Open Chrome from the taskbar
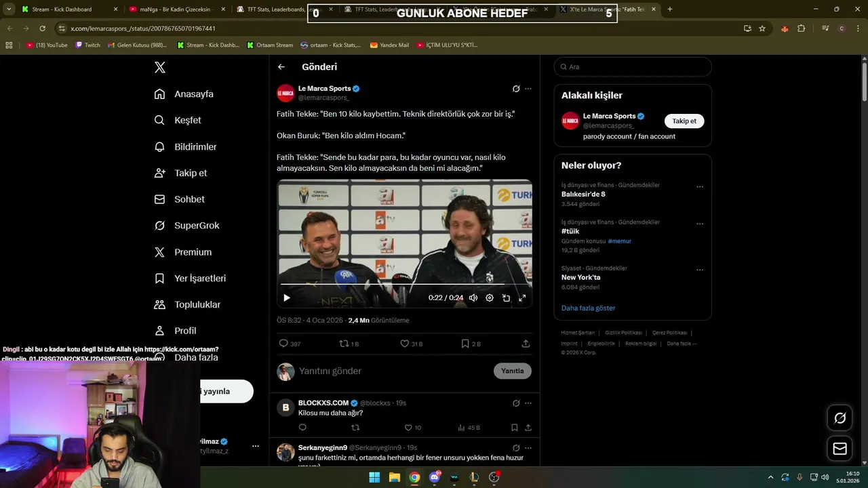868x488 pixels. pyautogui.click(x=414, y=477)
